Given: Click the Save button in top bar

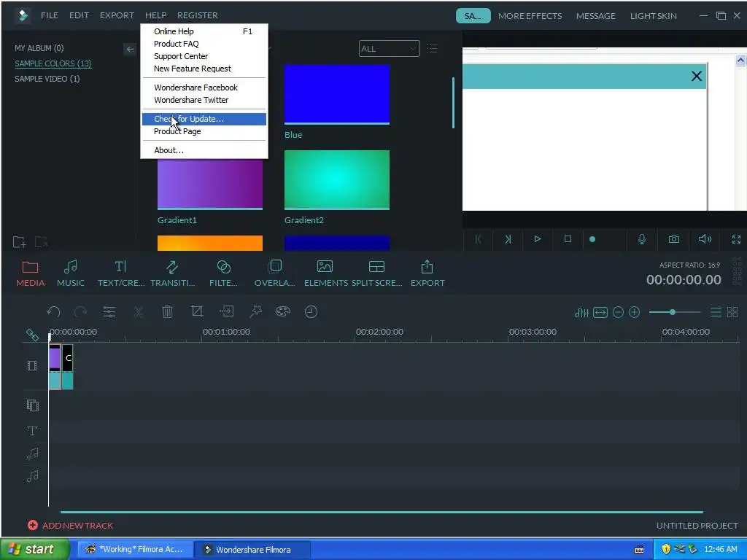Looking at the screenshot, I should pos(473,16).
